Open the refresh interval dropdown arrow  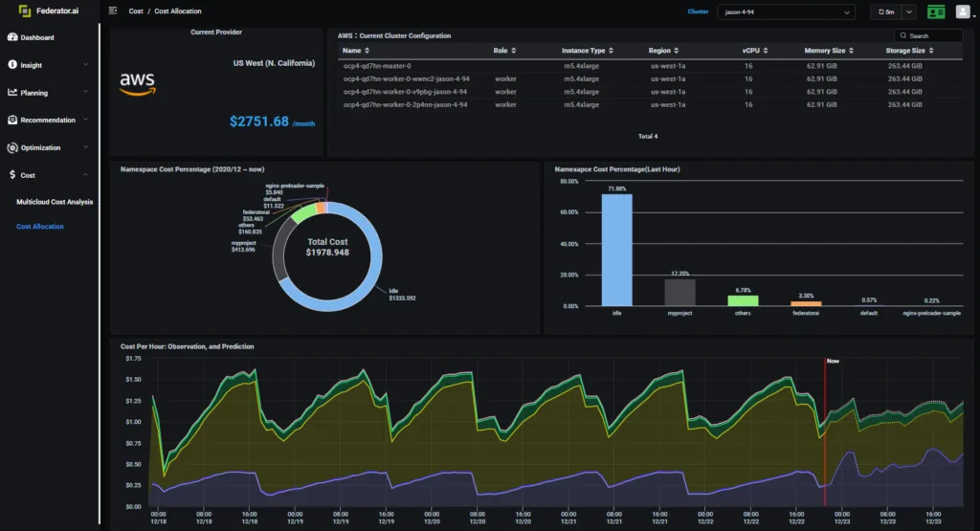click(909, 11)
